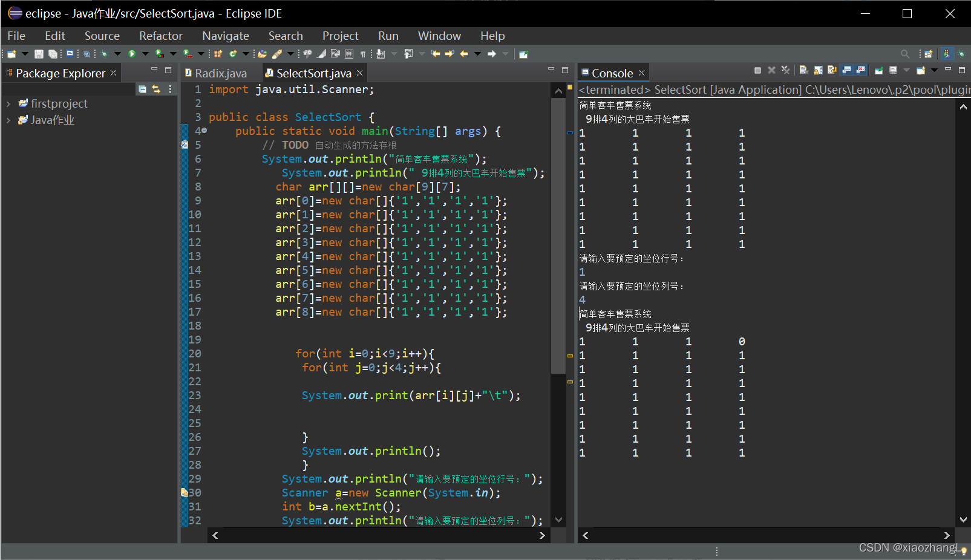Viewport: 971px width, 560px height.
Task: Open the Refactor menu
Action: click(160, 36)
